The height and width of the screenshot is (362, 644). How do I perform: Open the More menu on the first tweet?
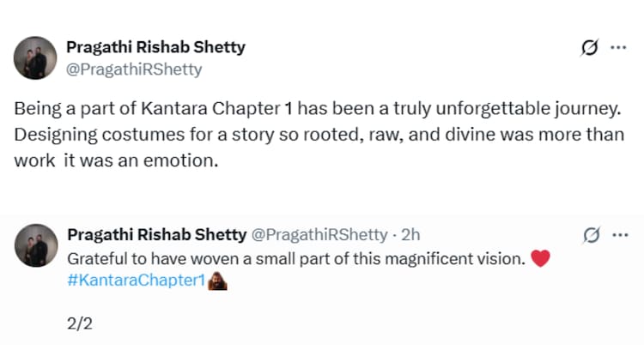coord(618,48)
